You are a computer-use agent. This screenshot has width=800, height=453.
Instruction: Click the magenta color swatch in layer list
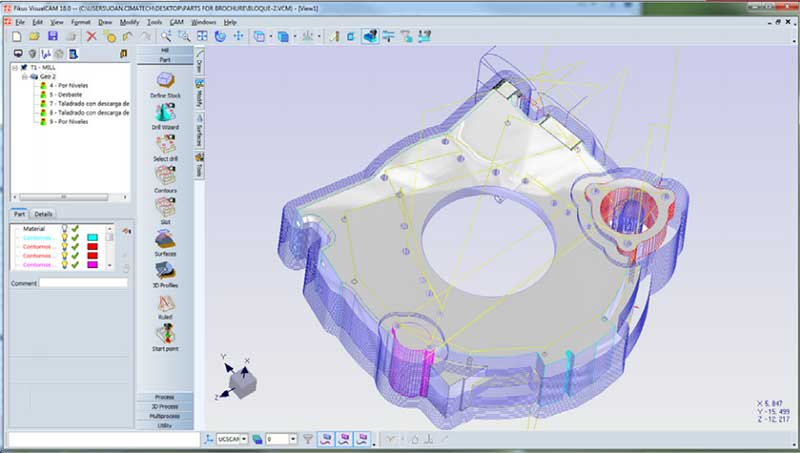click(92, 265)
